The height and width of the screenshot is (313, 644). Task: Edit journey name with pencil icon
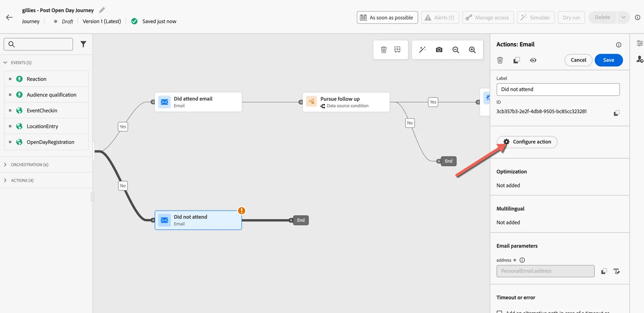102,10
